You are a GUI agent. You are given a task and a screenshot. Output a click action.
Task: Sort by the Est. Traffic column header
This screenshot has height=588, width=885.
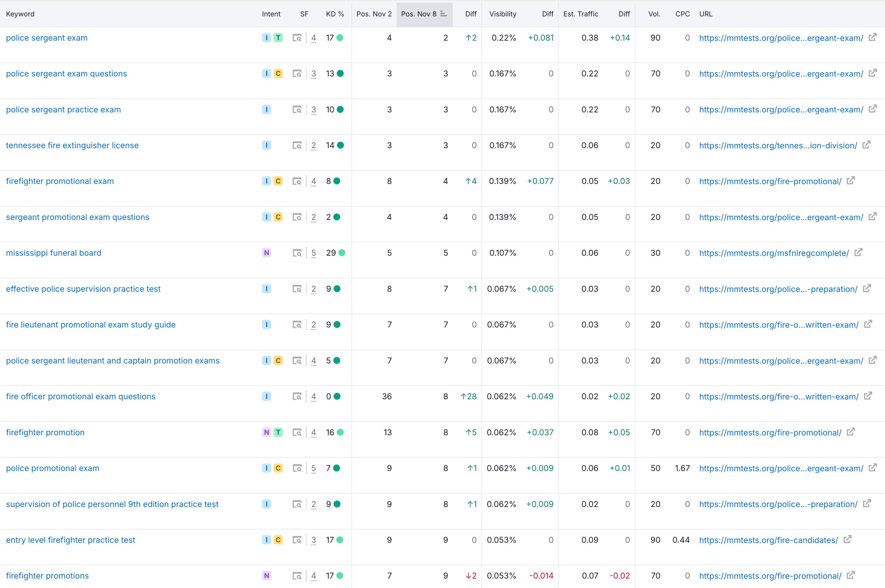[580, 14]
